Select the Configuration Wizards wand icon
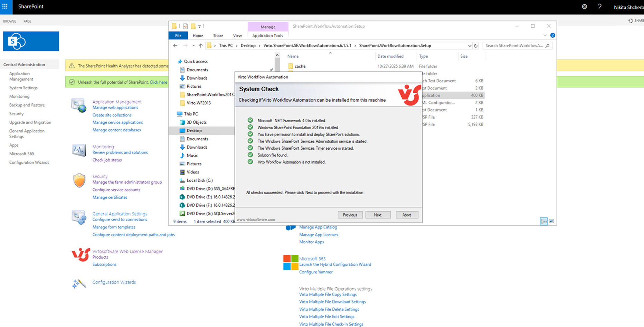This screenshot has height=327, width=644. click(x=79, y=283)
